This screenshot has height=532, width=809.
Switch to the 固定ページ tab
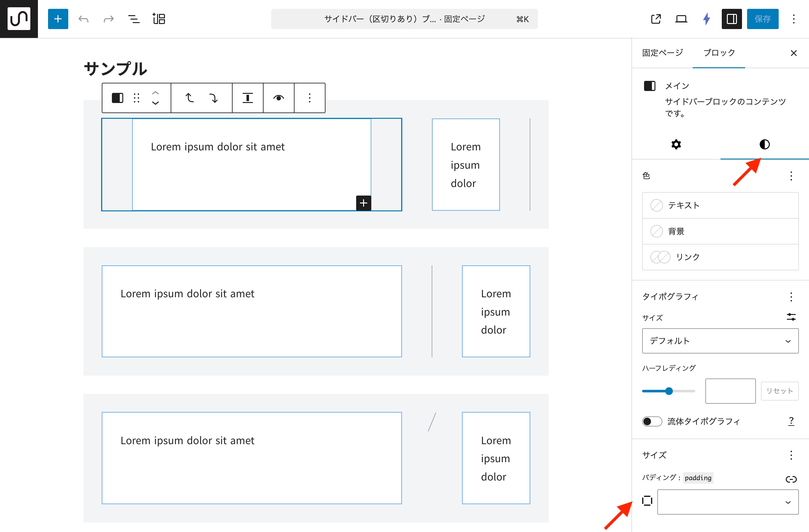click(x=662, y=53)
